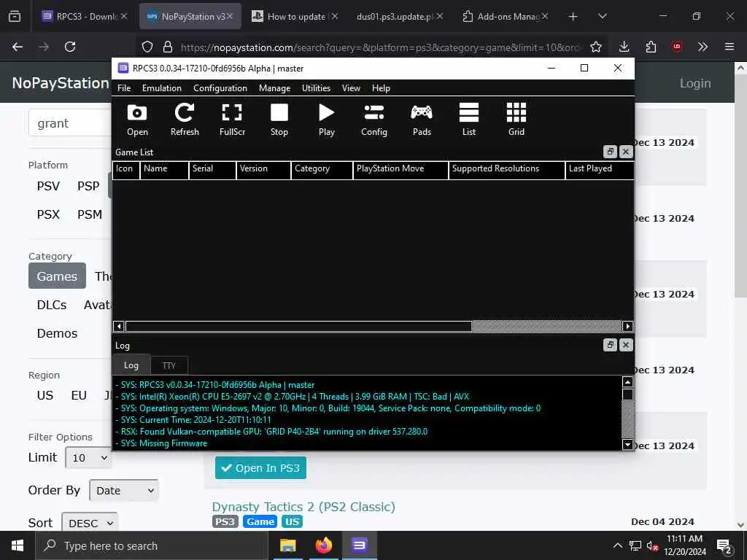Toggle the Games category filter
Screen dimensions: 747x560
(57, 276)
